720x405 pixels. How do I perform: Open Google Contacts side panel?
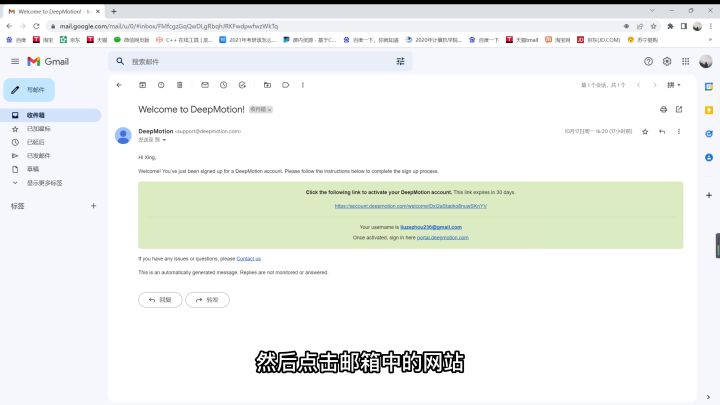(x=709, y=158)
